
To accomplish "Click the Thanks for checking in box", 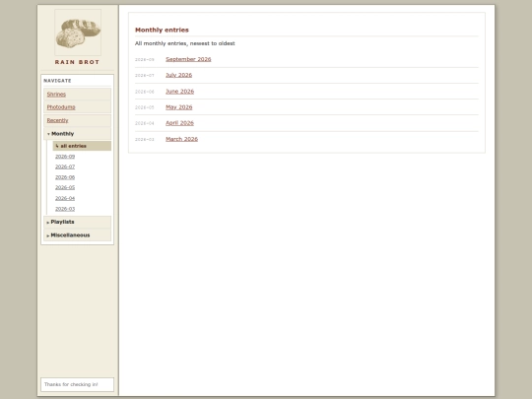I will (x=78, y=384).
